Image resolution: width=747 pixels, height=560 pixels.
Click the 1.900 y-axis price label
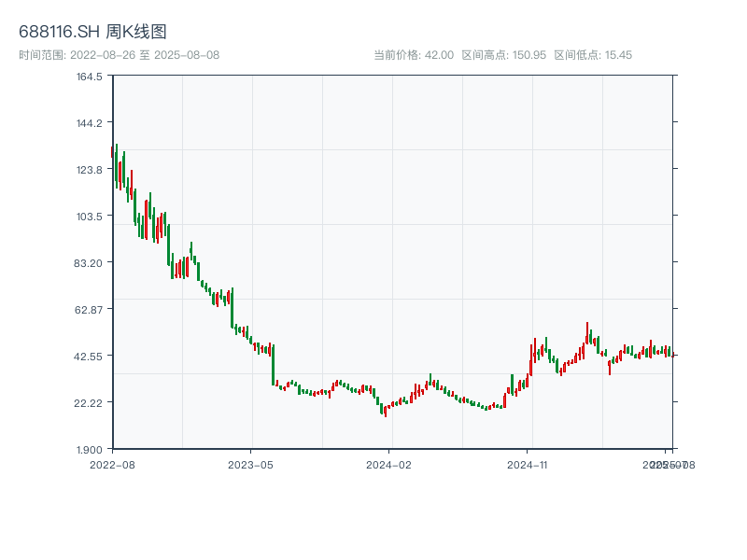coord(90,450)
